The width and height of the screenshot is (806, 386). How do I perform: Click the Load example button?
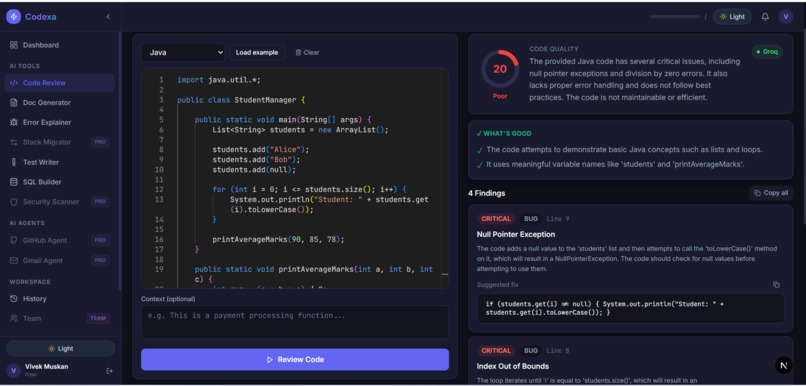(257, 52)
